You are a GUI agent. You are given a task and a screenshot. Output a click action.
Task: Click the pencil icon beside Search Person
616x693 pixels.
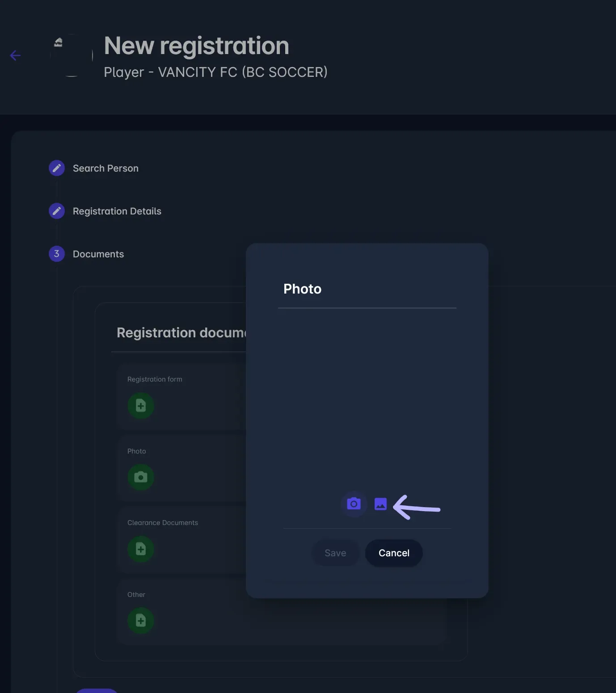point(57,168)
